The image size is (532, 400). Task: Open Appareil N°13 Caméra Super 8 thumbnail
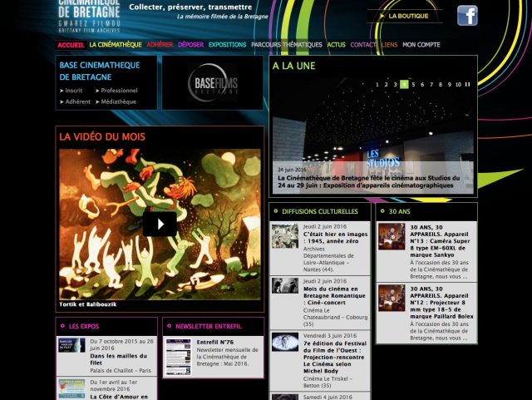point(392,236)
